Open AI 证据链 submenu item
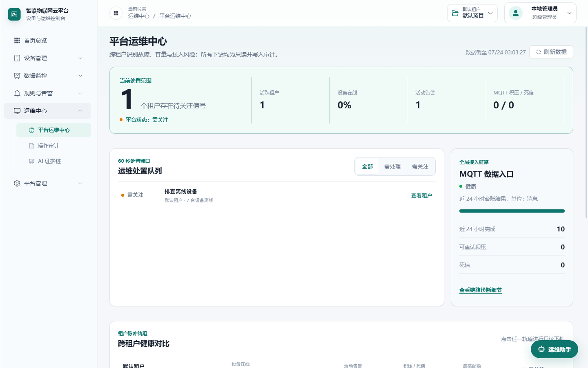 pos(53,162)
